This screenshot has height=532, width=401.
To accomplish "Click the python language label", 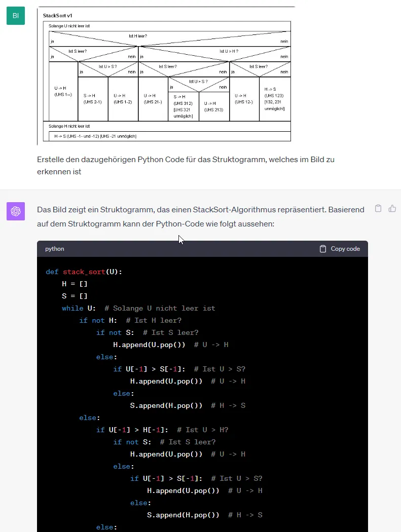I will coord(55,249).
